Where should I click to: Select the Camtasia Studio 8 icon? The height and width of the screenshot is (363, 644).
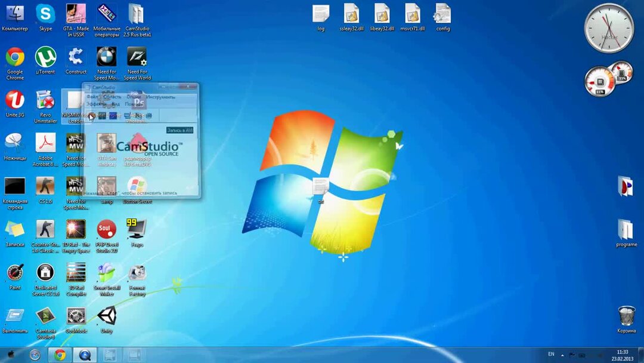pos(45,323)
